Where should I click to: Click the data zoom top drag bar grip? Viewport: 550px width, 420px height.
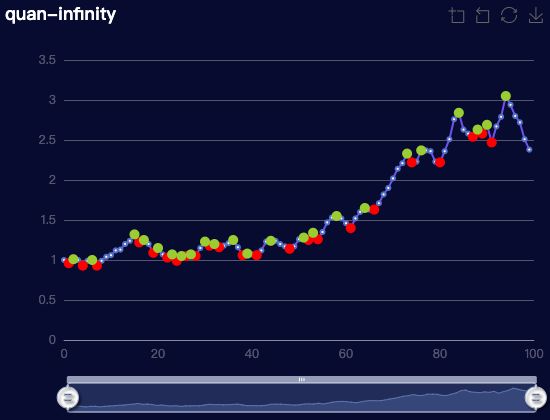click(x=302, y=379)
